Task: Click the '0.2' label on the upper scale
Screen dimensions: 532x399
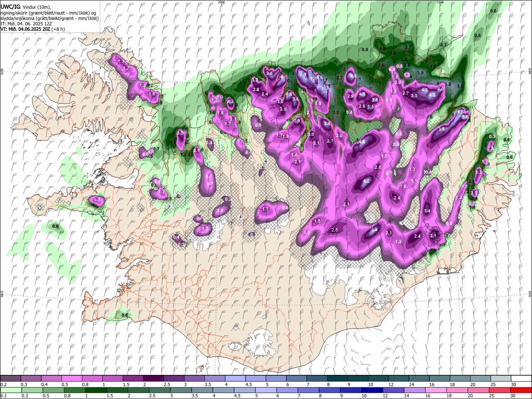Action: pos(3,384)
